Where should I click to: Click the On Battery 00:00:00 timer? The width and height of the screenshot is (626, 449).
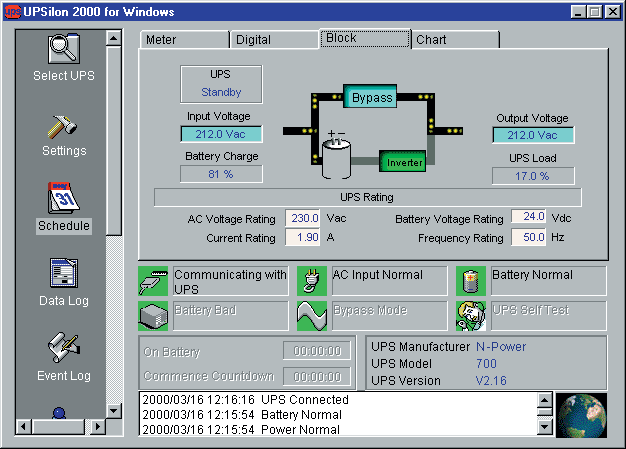317,351
